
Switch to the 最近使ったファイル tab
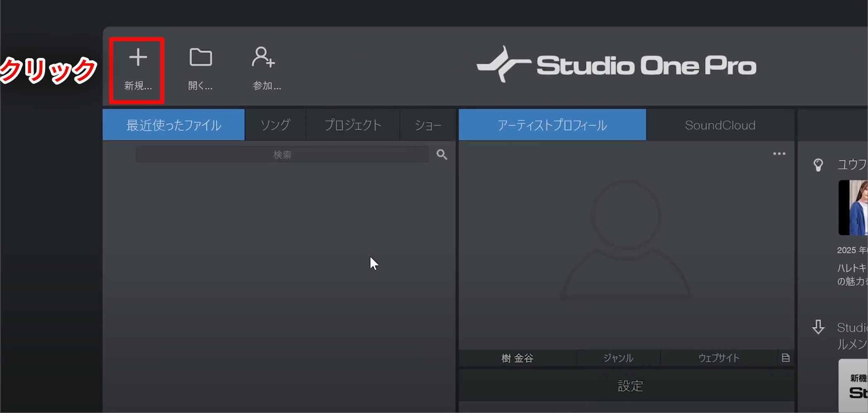point(174,125)
